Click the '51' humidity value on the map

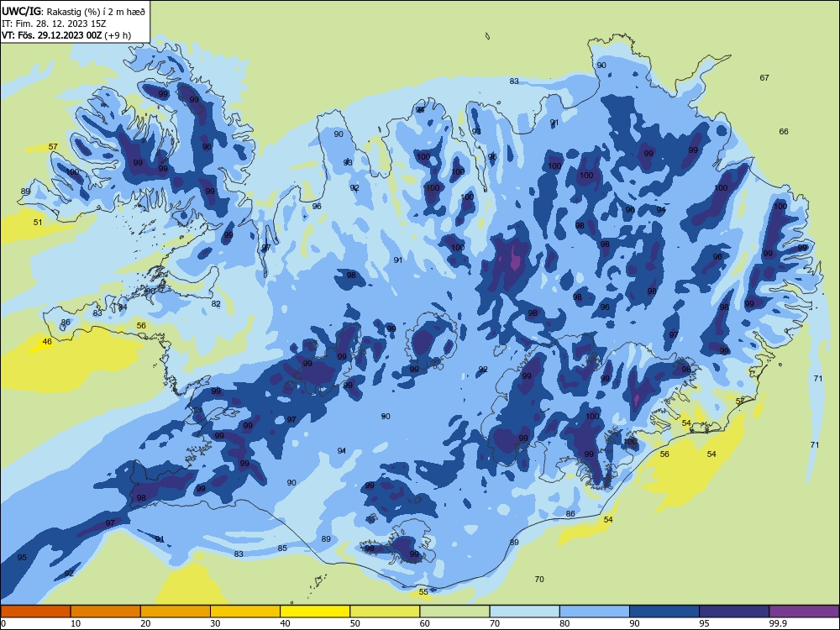tap(38, 222)
